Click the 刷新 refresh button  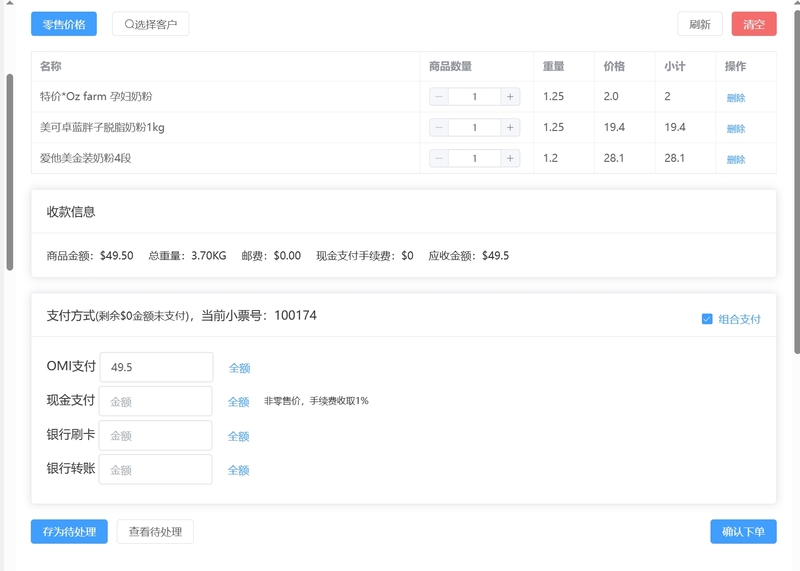pyautogui.click(x=699, y=24)
